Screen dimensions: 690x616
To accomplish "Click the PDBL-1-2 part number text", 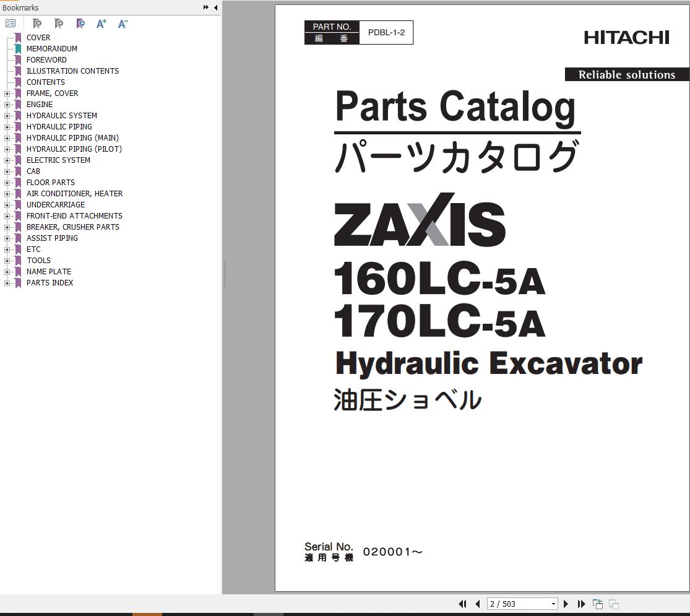I will pos(386,33).
